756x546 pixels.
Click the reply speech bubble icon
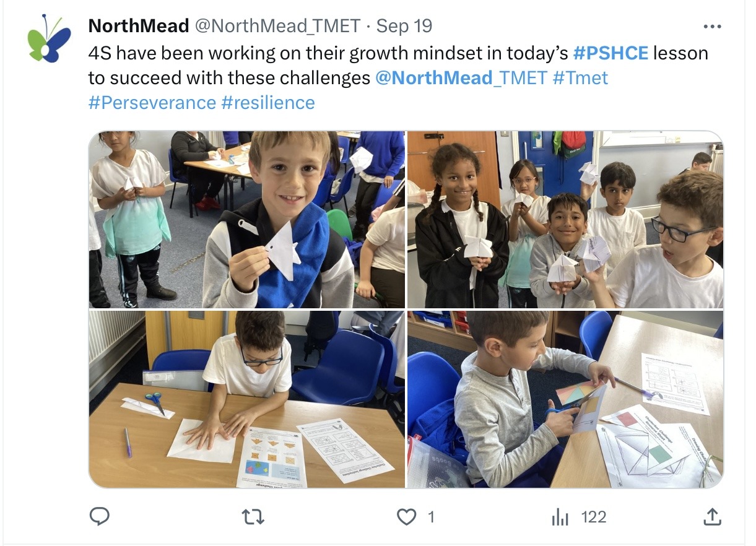click(100, 516)
